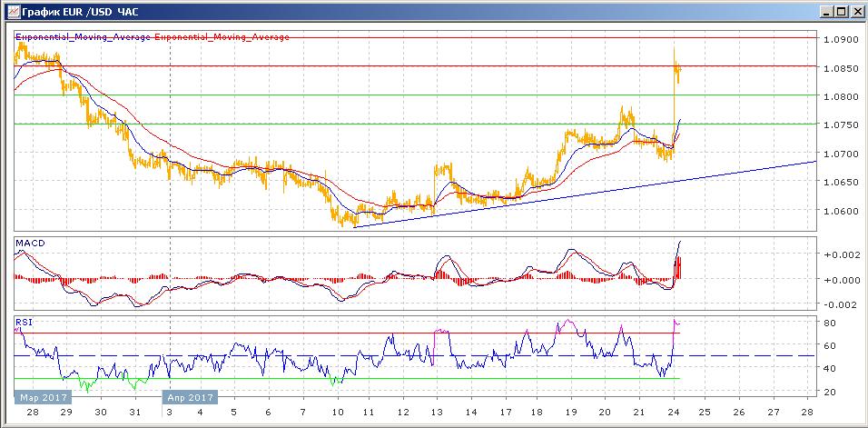Click date axis label 5
Viewport: 868px width, 428px height.
tap(234, 413)
